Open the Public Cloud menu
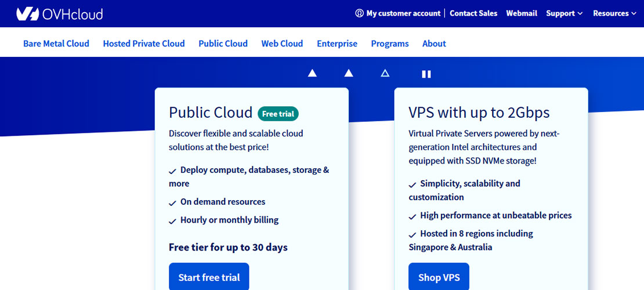This screenshot has width=644, height=290. (223, 43)
